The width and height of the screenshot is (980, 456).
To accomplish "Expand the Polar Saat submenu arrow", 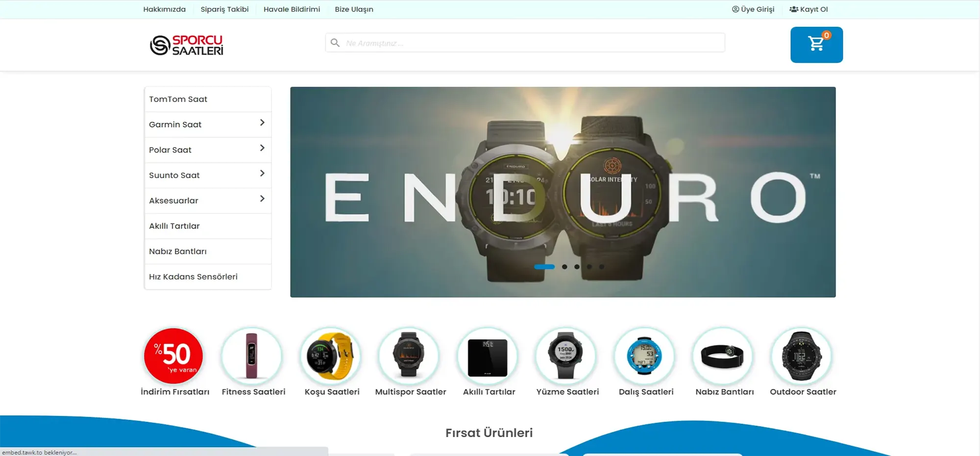I will [x=262, y=148].
